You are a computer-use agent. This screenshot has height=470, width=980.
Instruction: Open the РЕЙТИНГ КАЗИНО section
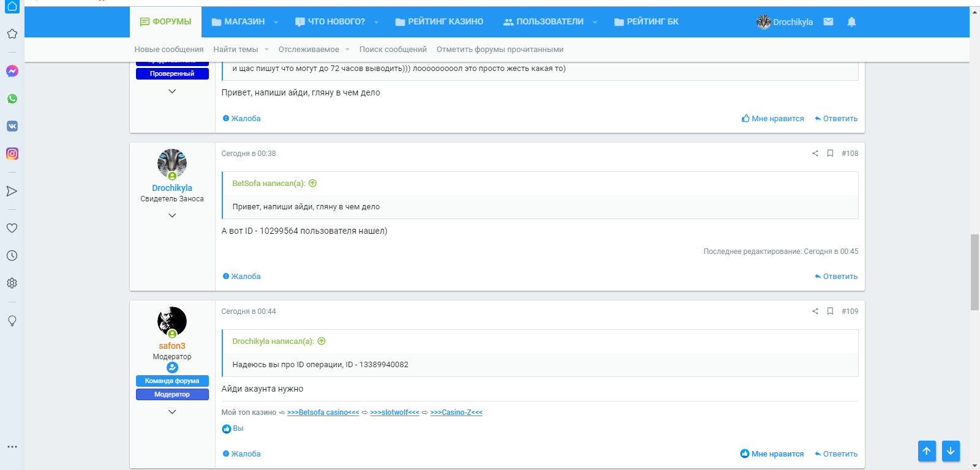click(439, 22)
